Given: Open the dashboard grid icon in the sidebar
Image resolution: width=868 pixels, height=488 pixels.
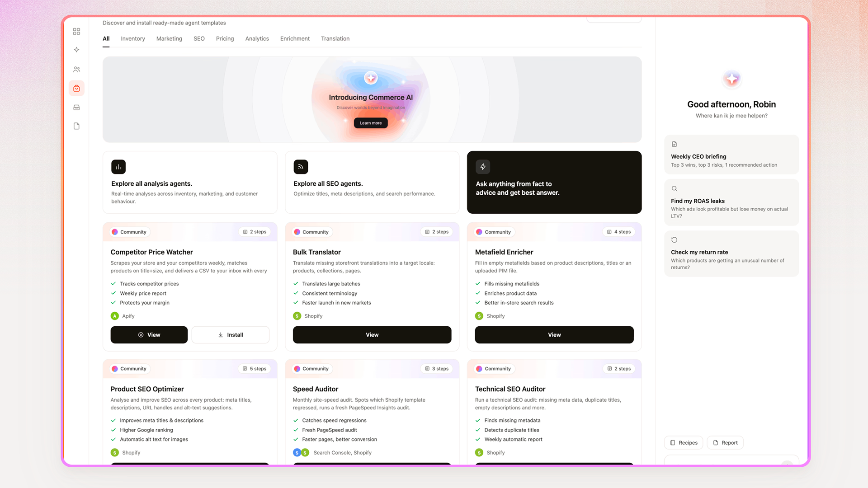Looking at the screenshot, I should tap(76, 31).
